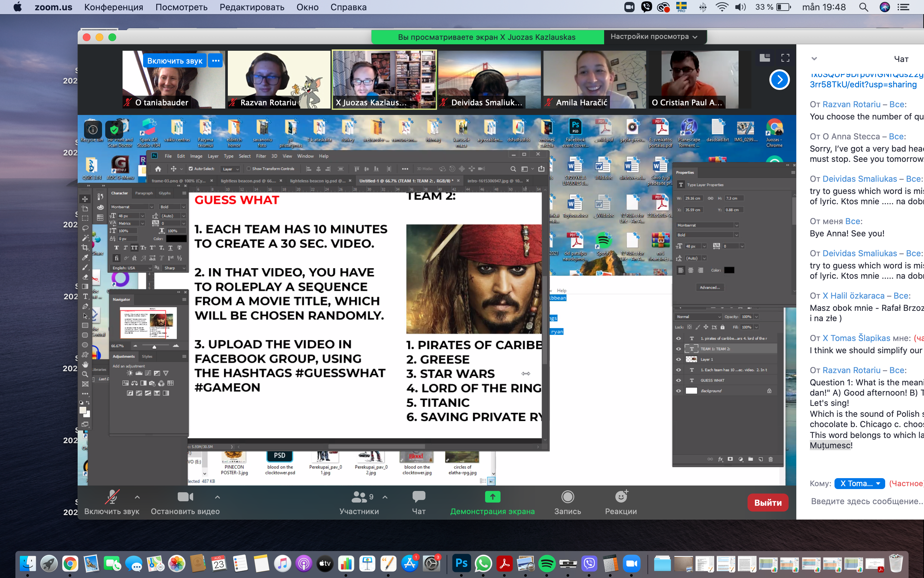Select the Hand tool
The width and height of the screenshot is (924, 578).
pyautogui.click(x=85, y=364)
